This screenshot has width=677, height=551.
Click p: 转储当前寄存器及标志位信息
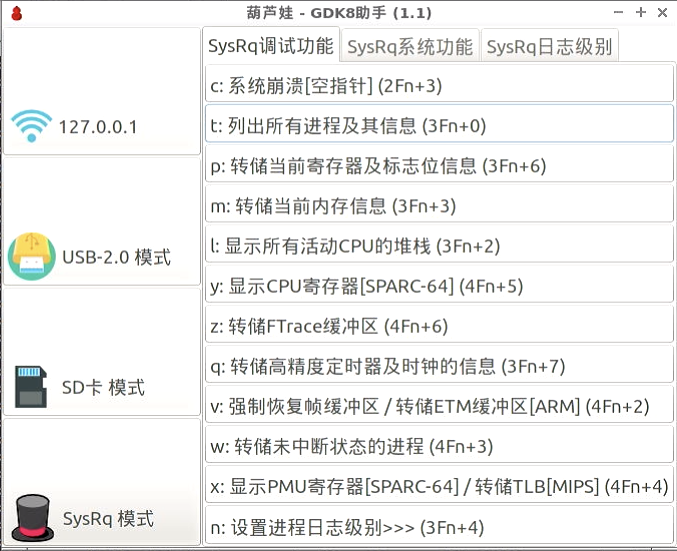click(439, 165)
